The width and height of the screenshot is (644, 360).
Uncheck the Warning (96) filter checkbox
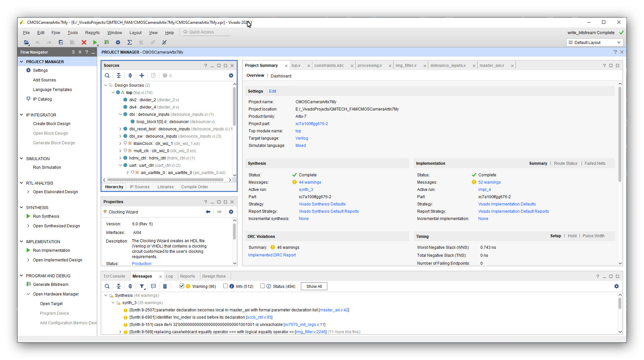pyautogui.click(x=182, y=286)
